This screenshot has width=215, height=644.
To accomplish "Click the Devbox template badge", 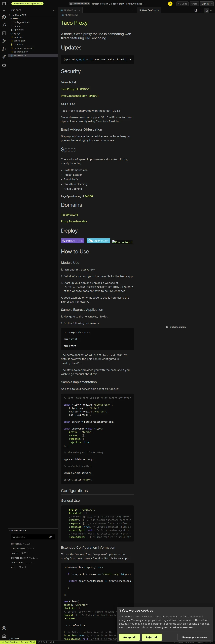I will pyautogui.click(x=79, y=4).
